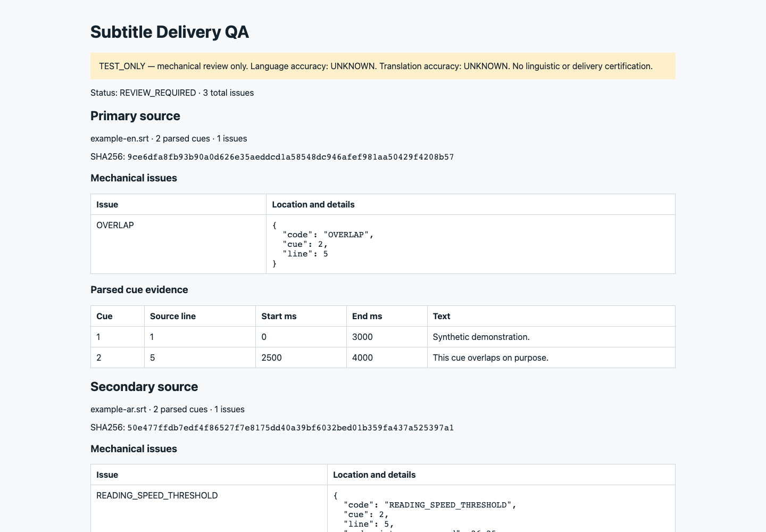This screenshot has width=766, height=532.
Task: Click the REVIEW_REQUIRED status line
Action: tap(172, 93)
